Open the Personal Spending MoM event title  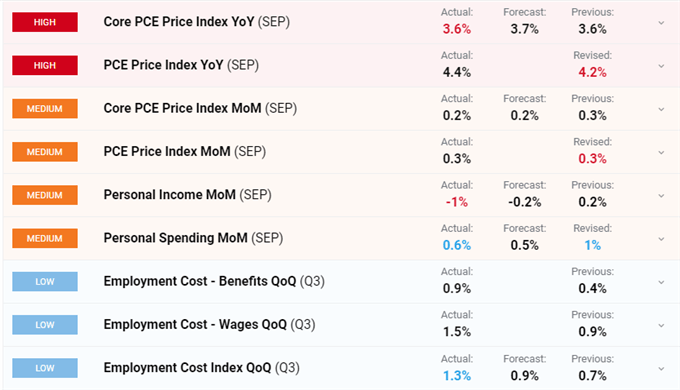coord(193,238)
